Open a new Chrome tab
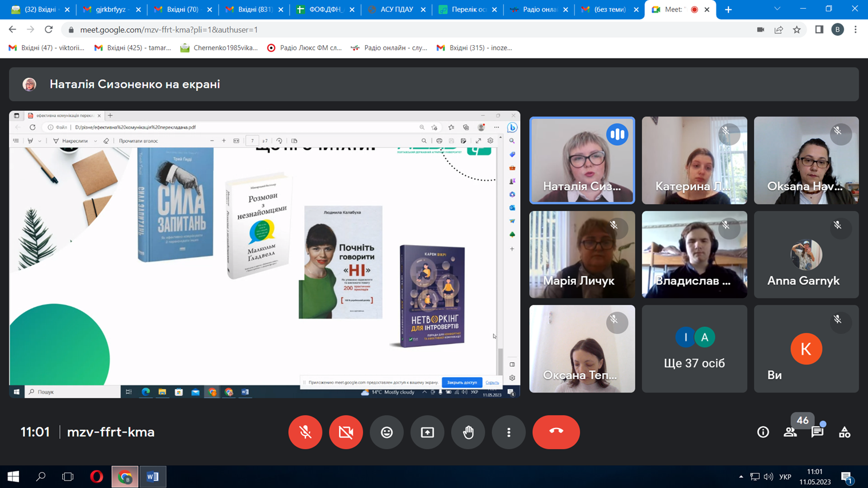 (728, 10)
